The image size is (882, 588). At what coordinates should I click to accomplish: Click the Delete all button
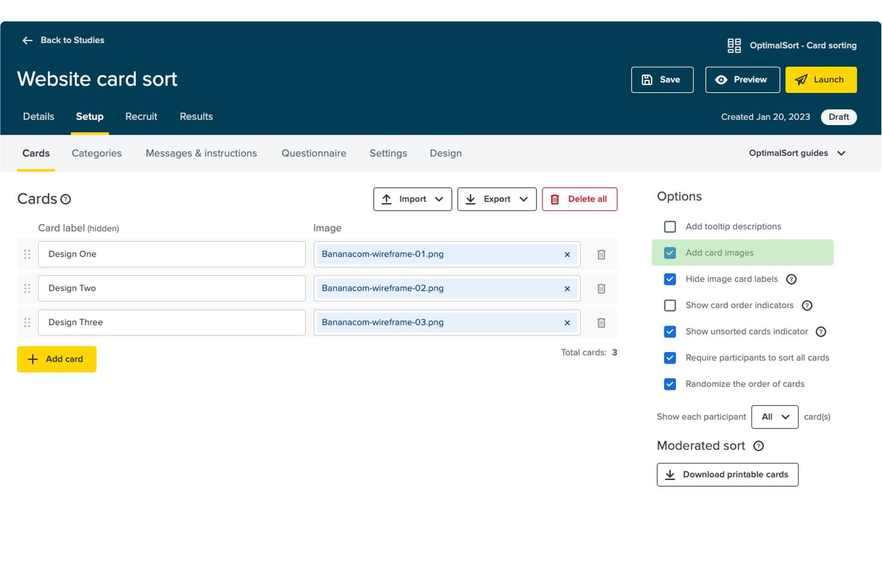click(x=579, y=200)
